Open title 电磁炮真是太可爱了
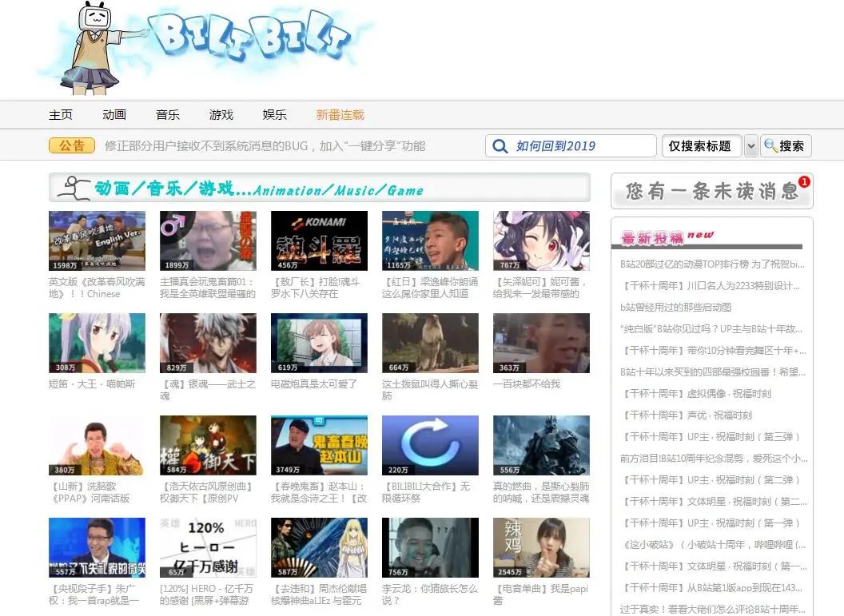Image resolution: width=844 pixels, height=616 pixels. pyautogui.click(x=314, y=384)
